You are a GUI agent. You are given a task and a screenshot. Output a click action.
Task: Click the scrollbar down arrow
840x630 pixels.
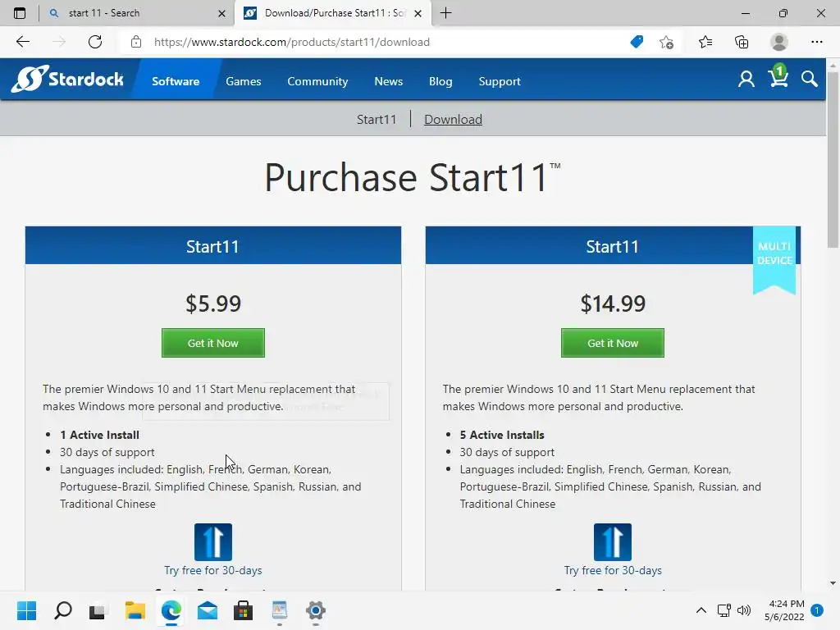click(x=833, y=583)
